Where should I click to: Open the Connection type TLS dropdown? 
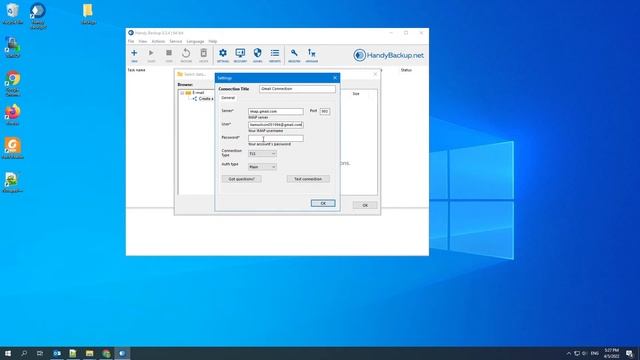point(262,153)
